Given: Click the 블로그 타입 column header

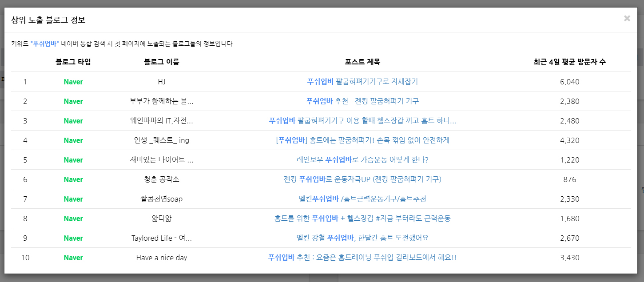Looking at the screenshot, I should (x=73, y=62).
